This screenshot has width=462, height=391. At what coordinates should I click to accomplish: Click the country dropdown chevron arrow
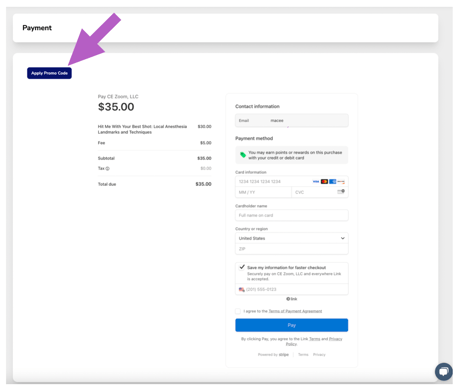(x=342, y=238)
